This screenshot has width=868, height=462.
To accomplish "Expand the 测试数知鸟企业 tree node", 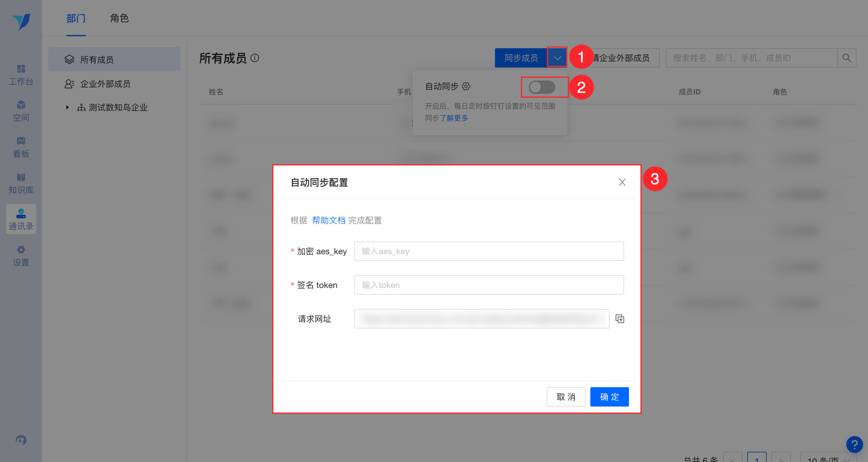I will 67,107.
